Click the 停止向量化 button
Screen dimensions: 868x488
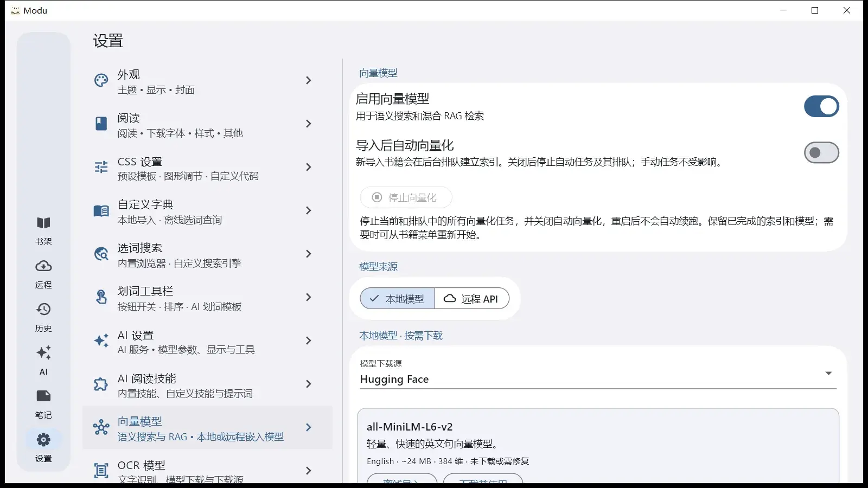[x=406, y=197]
